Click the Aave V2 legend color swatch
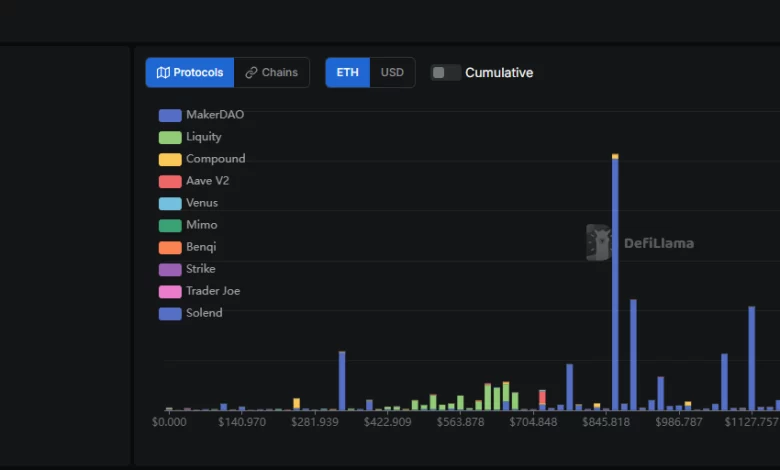 click(170, 182)
